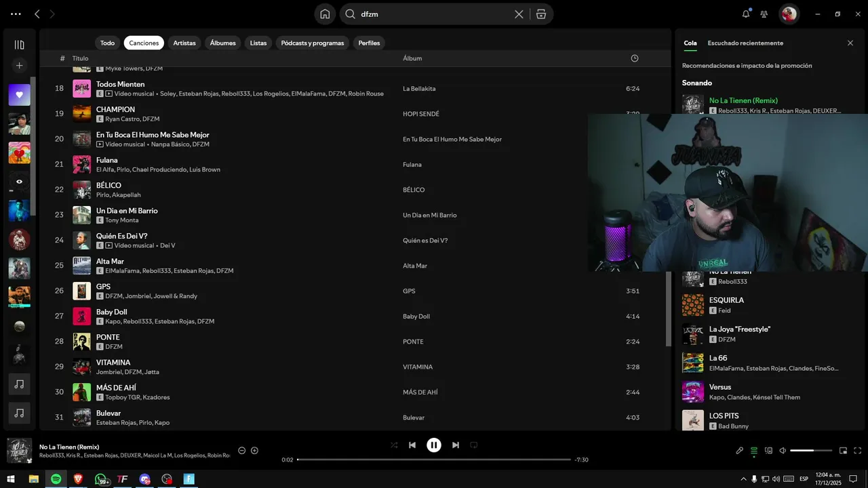Select the Todo filter tab
Image resolution: width=868 pixels, height=488 pixels.
tap(107, 43)
